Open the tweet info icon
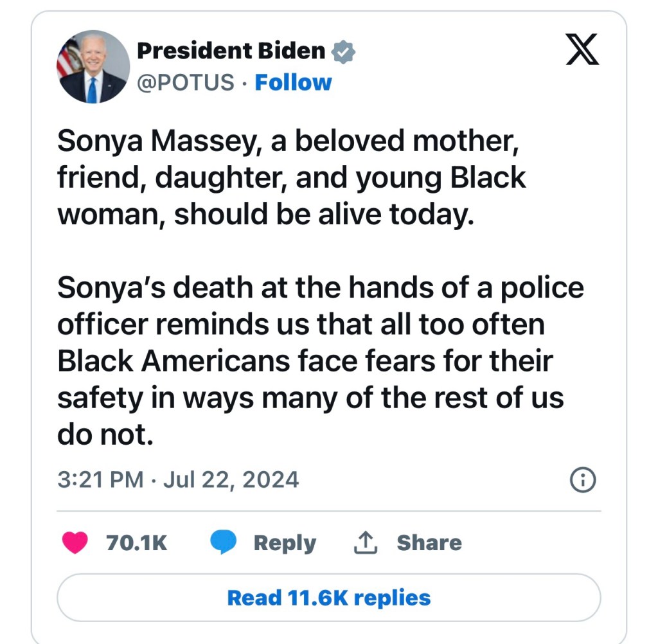Image resolution: width=658 pixels, height=644 pixels. [583, 479]
